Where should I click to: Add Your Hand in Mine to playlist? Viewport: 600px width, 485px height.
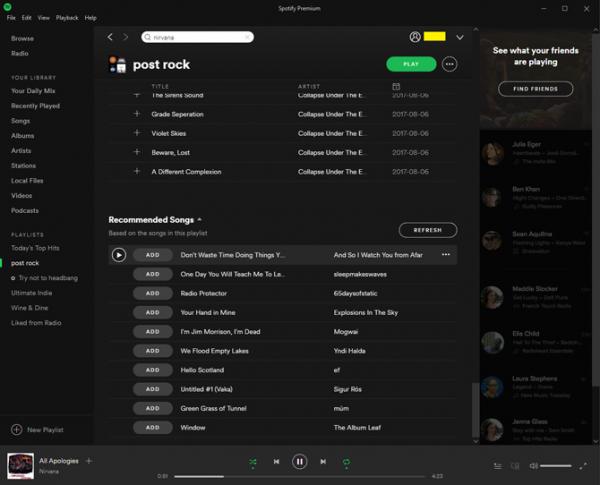(153, 312)
